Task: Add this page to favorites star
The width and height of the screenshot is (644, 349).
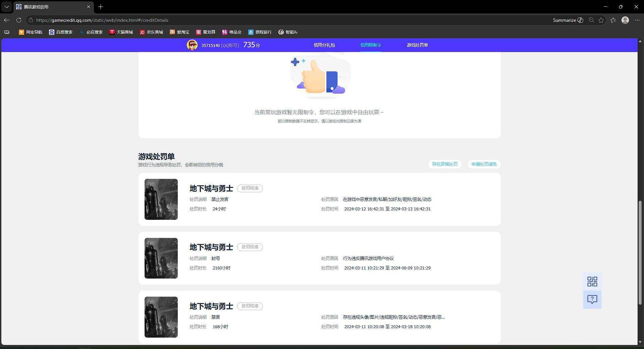Action: pyautogui.click(x=601, y=20)
